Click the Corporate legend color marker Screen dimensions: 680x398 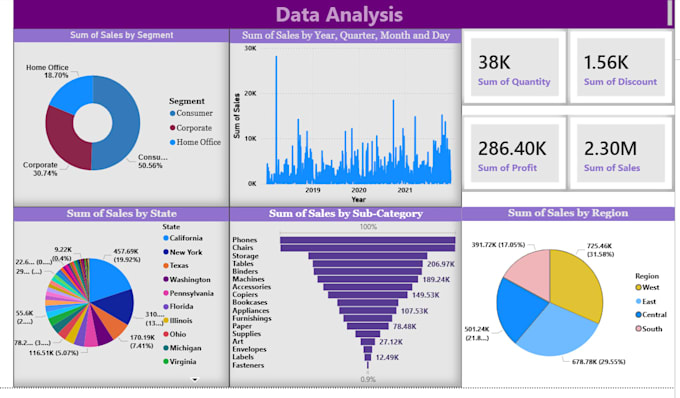pos(172,128)
